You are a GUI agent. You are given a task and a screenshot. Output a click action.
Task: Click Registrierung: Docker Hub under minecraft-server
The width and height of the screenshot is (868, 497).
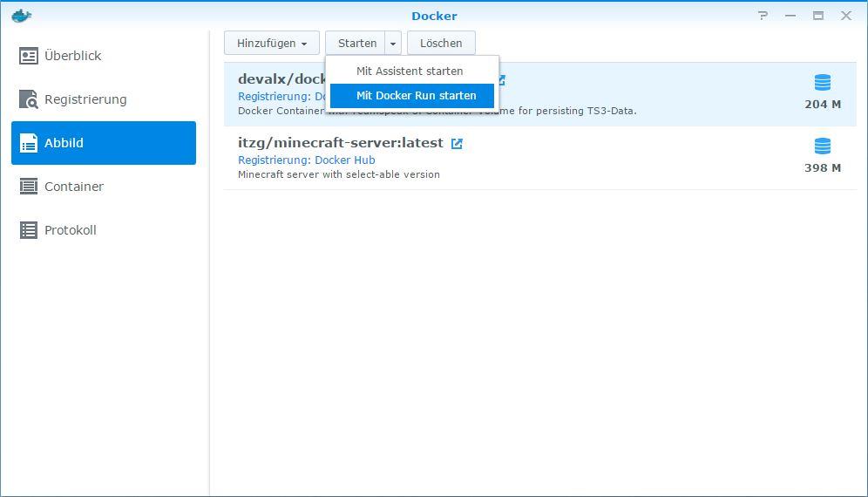[x=306, y=160]
